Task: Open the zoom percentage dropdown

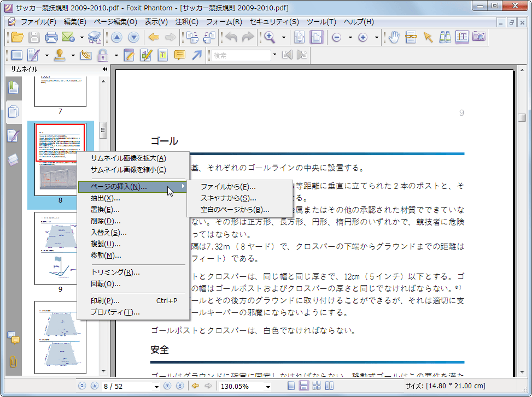Action: click(x=268, y=387)
